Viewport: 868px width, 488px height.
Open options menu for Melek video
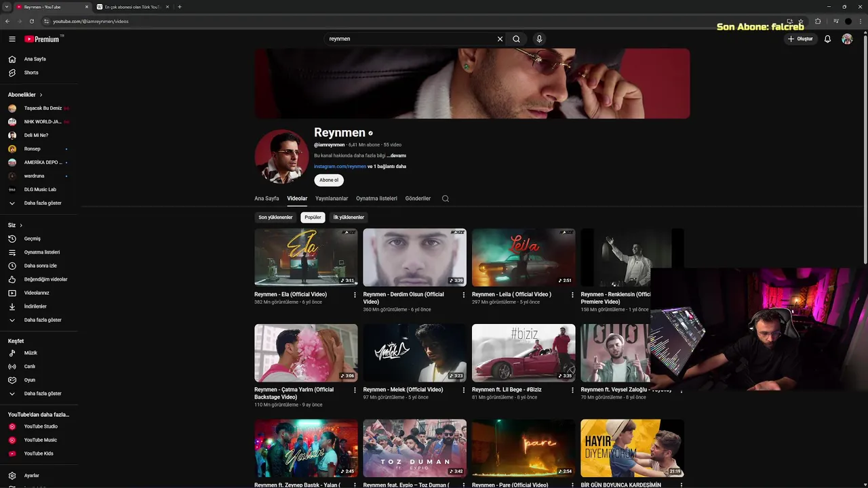pyautogui.click(x=464, y=390)
